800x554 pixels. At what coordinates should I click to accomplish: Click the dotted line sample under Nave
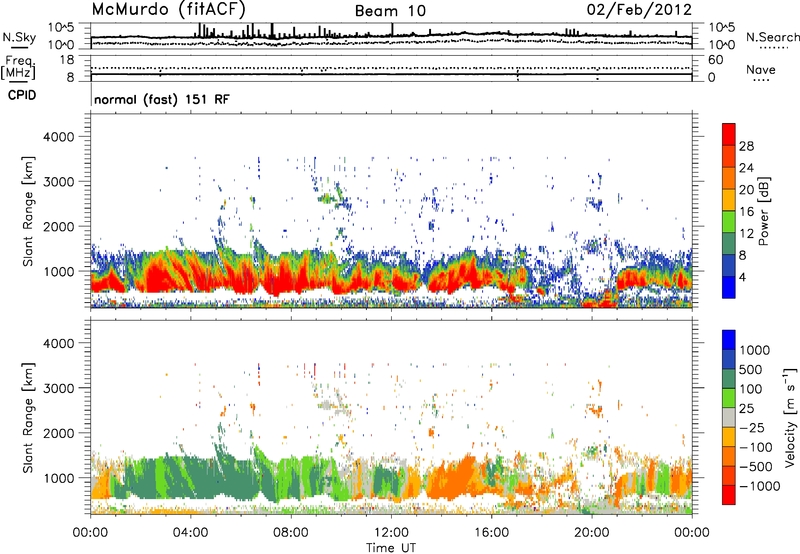[x=761, y=80]
